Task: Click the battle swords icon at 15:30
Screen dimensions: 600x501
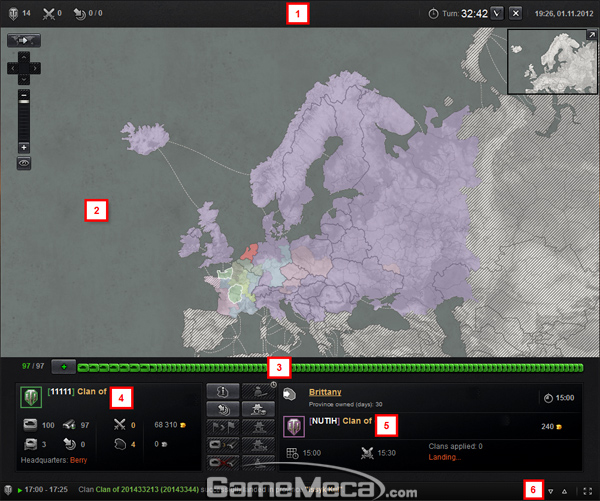Action: tap(367, 453)
